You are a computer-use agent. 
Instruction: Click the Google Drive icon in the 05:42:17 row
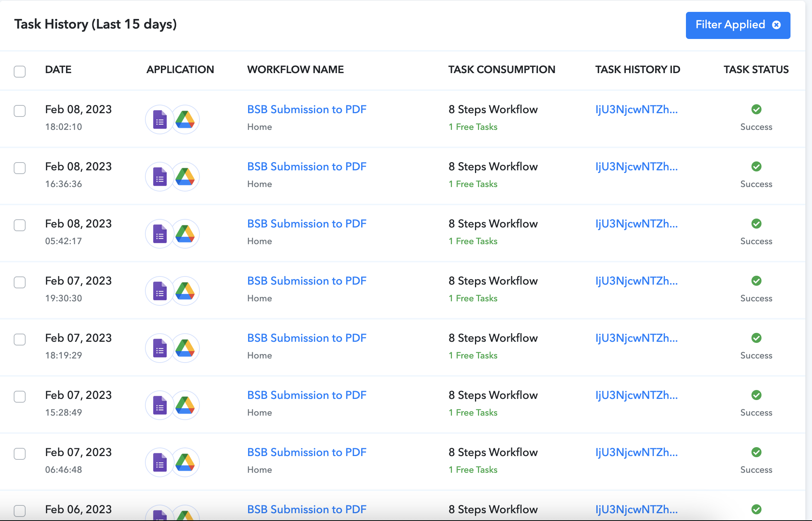pyautogui.click(x=185, y=234)
